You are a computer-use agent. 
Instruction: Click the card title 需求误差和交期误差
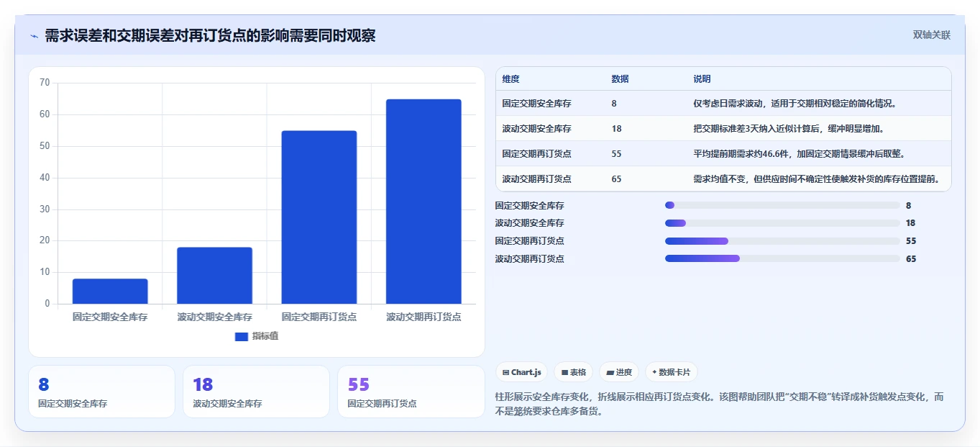[210, 36]
